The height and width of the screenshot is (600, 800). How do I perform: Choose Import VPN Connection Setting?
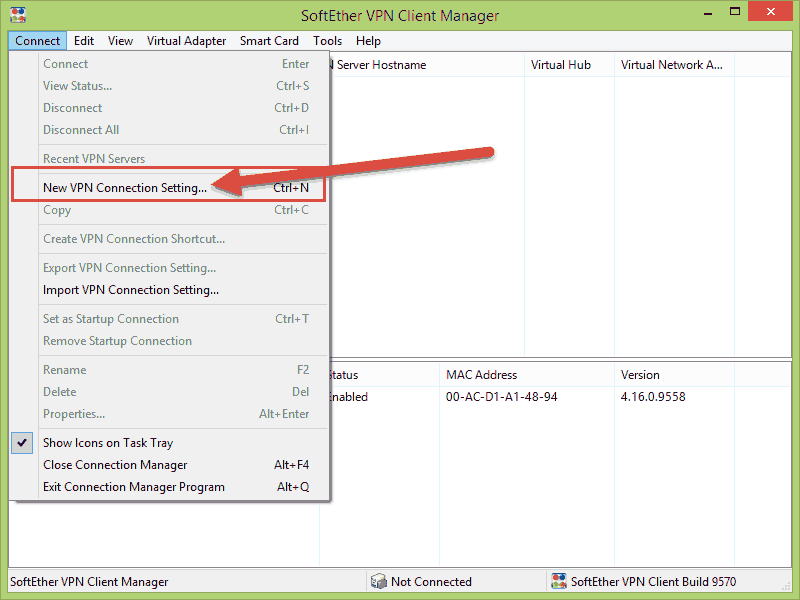pos(168,290)
